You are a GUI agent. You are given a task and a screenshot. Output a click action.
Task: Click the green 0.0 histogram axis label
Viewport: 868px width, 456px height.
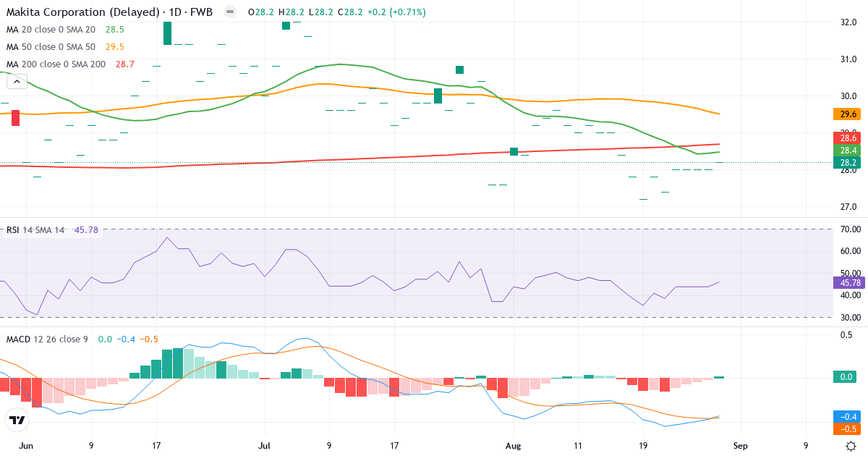846,377
